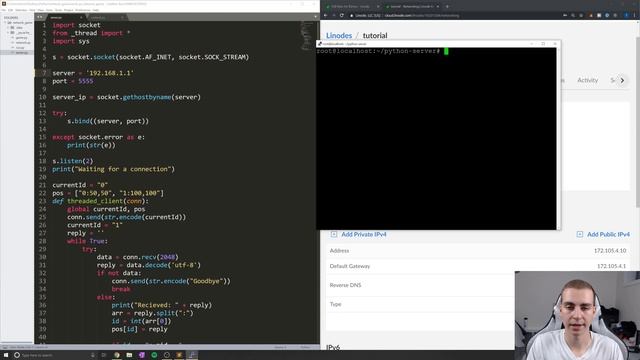Viewport: 640px width, 360px height.
Task: Click the minimap in the Sublime editor
Action: point(307,36)
